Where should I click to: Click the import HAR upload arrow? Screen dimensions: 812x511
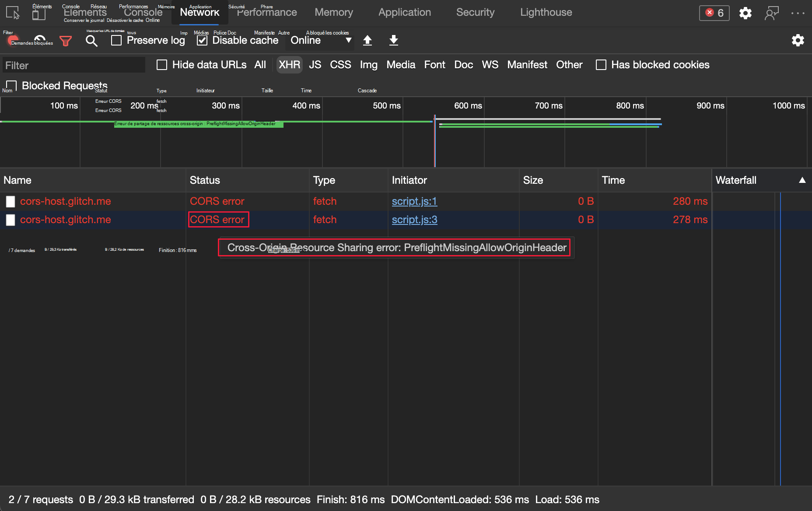367,40
